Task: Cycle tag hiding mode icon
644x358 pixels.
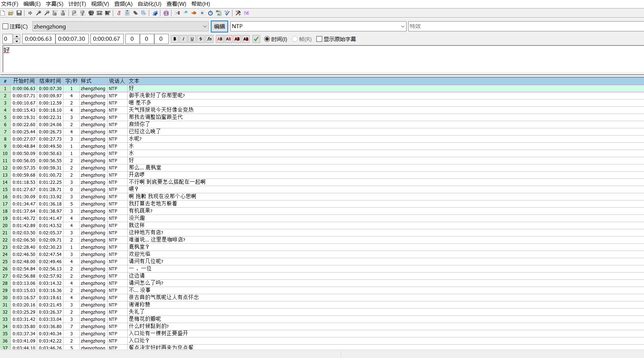Action: click(247, 13)
